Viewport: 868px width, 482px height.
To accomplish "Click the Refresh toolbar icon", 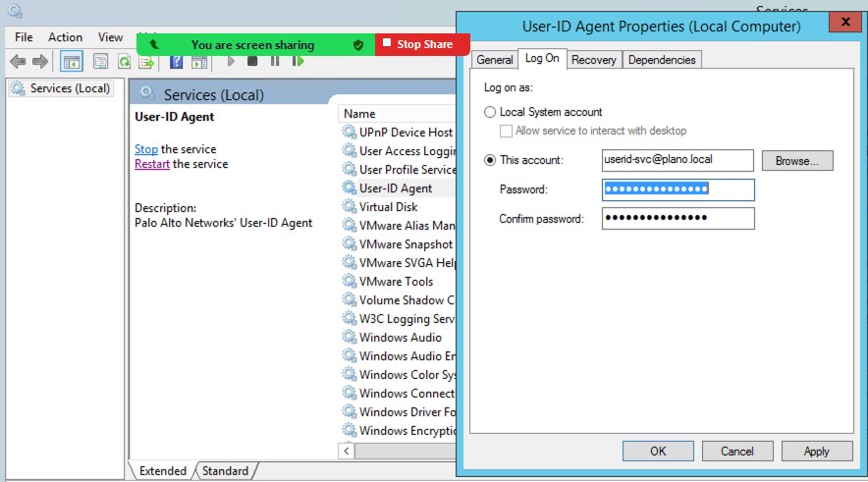I will coord(124,62).
